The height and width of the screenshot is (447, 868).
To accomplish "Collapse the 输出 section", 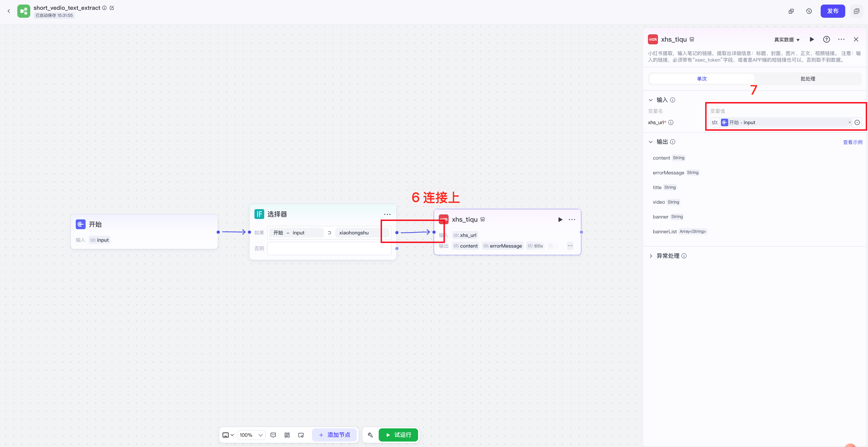I will point(651,142).
